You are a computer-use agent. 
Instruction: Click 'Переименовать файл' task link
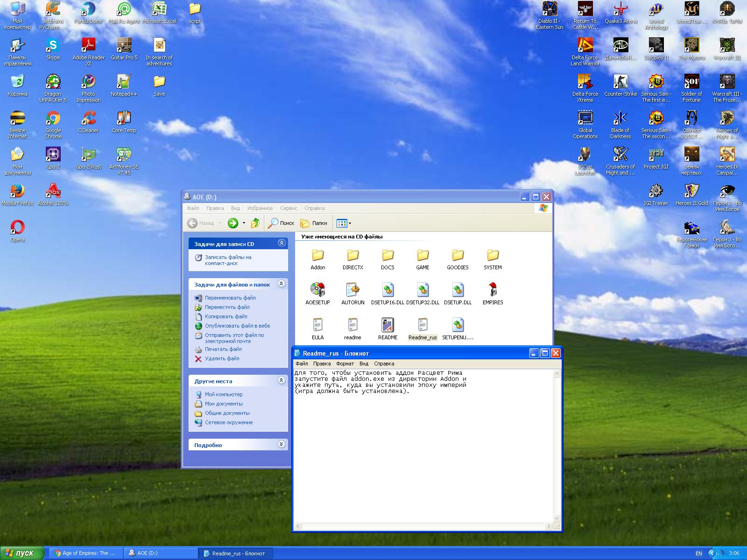230,298
